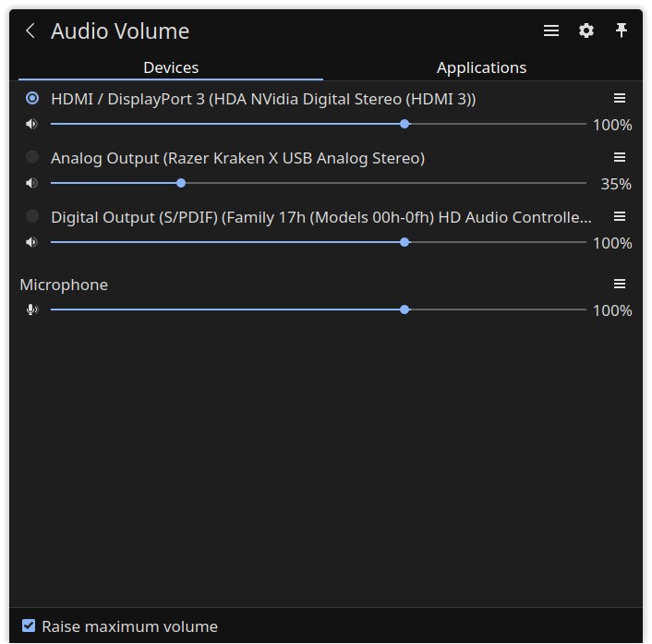Image resolution: width=652 pixels, height=644 pixels.
Task: Select HDMI / DisplayPort 3 as default output
Action: click(32, 99)
